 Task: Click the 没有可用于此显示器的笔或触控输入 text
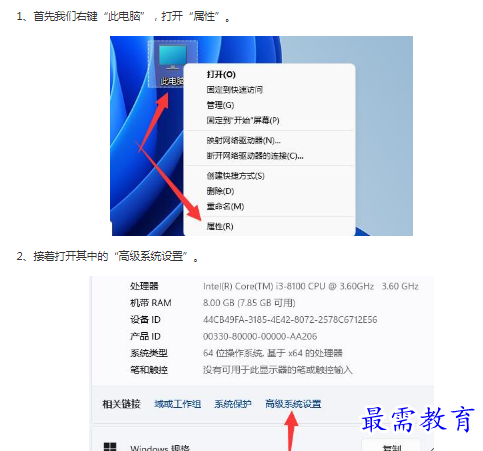click(278, 370)
